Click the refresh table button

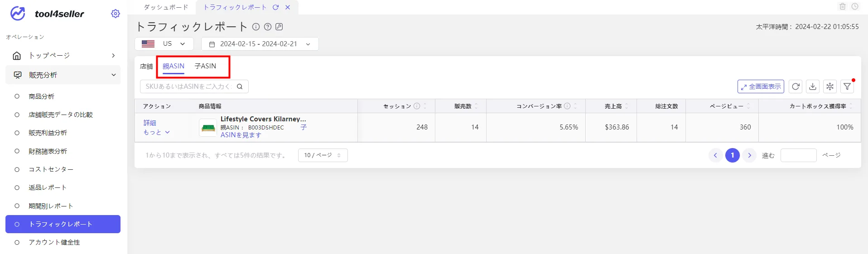tap(796, 86)
